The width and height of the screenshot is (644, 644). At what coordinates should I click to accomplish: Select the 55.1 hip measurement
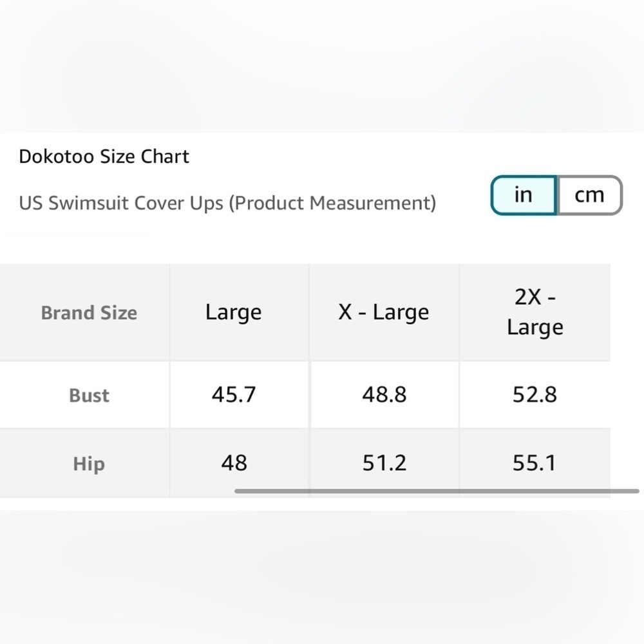(535, 463)
